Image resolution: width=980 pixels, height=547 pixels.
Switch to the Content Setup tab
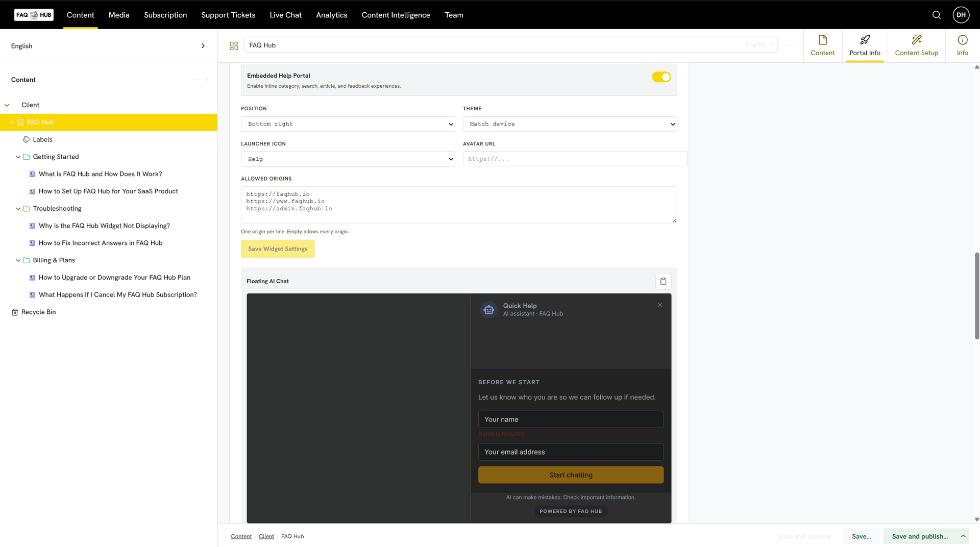tap(916, 46)
